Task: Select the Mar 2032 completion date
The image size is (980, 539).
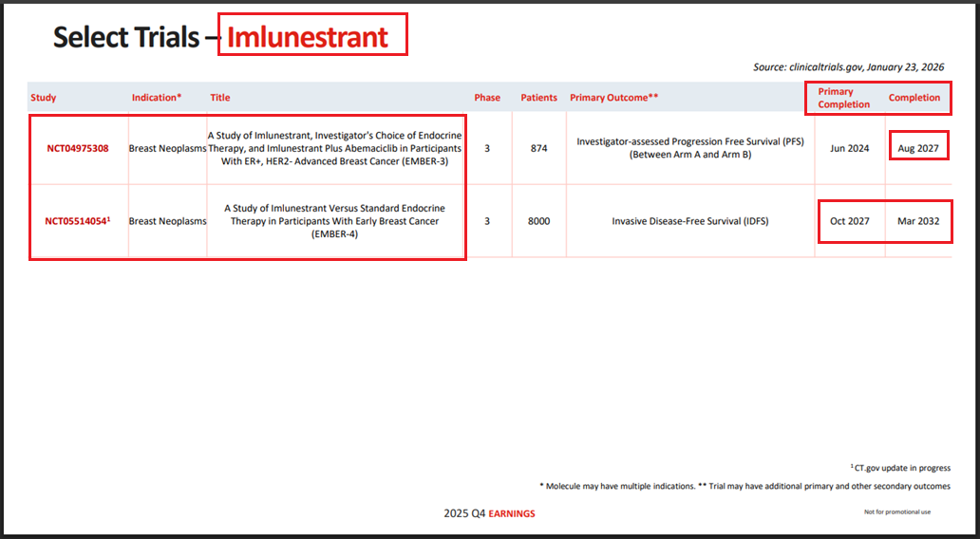Action: tap(918, 221)
